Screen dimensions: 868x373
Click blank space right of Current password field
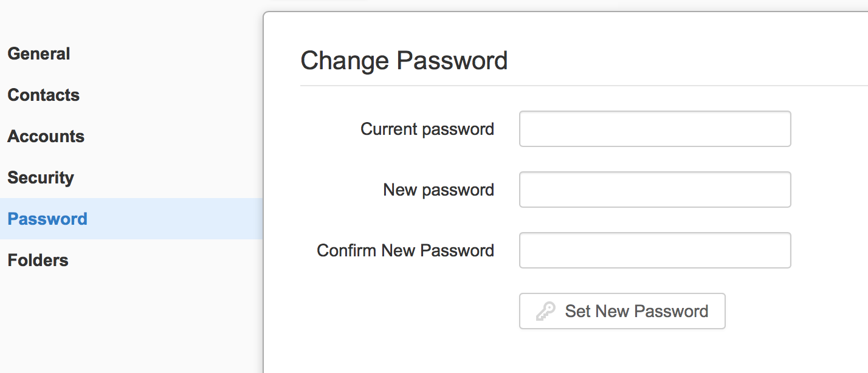[830, 129]
